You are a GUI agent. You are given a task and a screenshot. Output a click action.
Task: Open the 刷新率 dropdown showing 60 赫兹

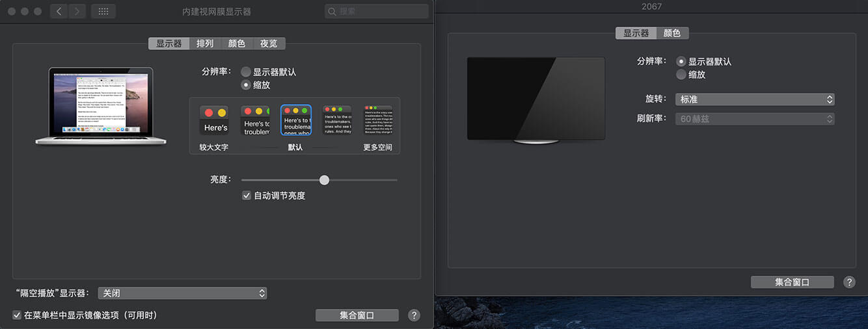[755, 119]
